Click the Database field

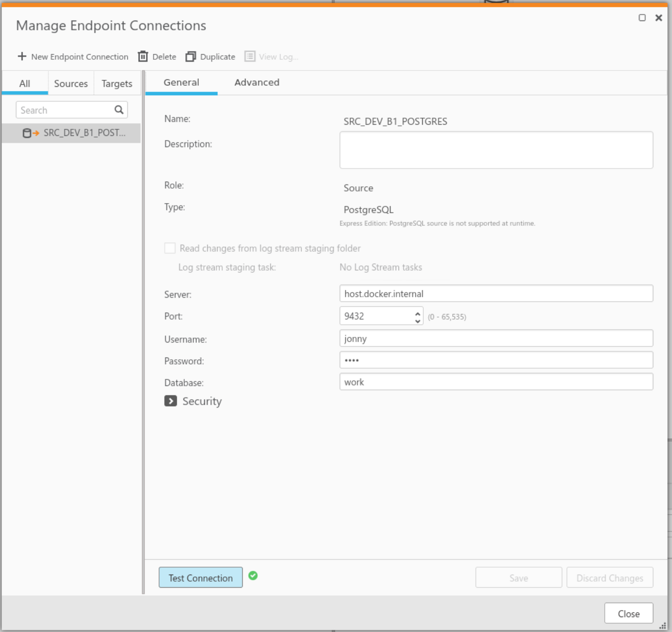point(496,382)
